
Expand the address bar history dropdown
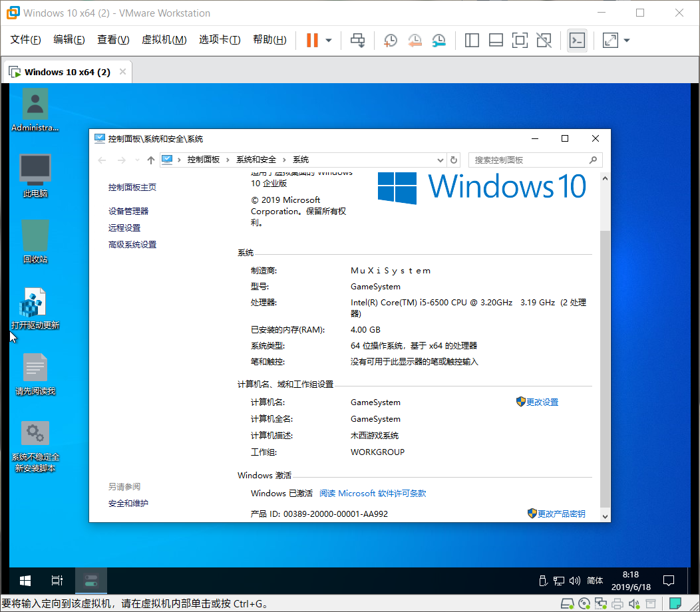pos(440,160)
